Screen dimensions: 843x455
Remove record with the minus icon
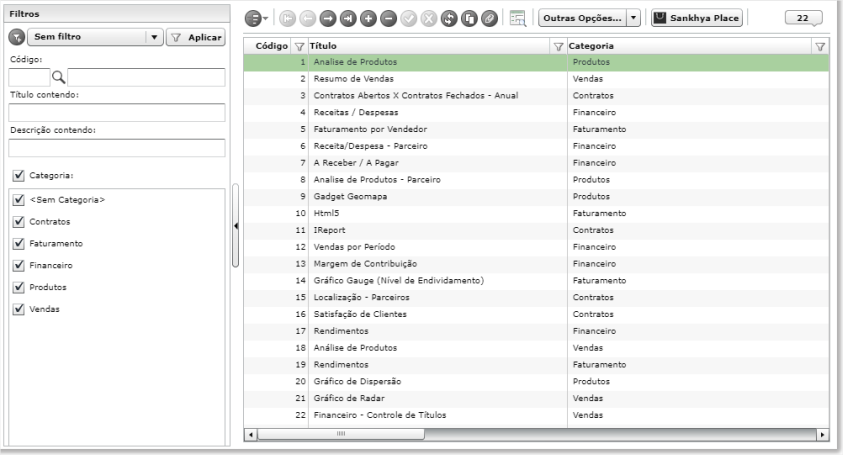pos(388,19)
